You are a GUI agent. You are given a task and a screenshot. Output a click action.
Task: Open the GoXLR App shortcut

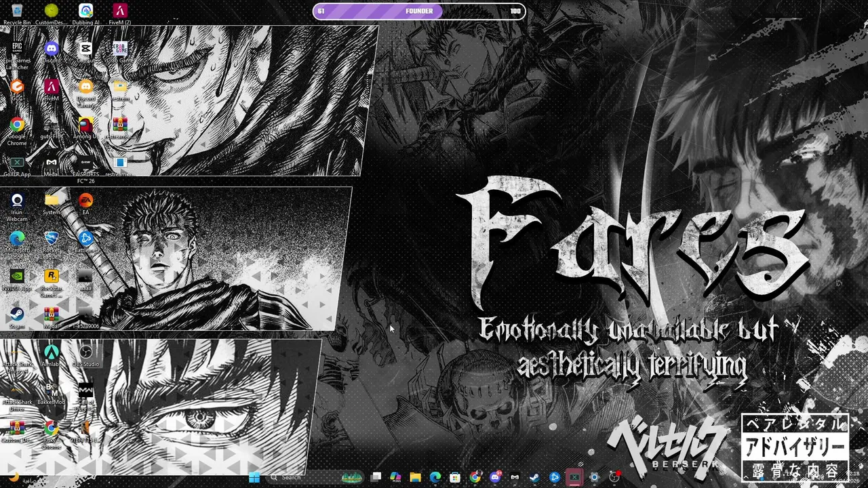coord(17,165)
